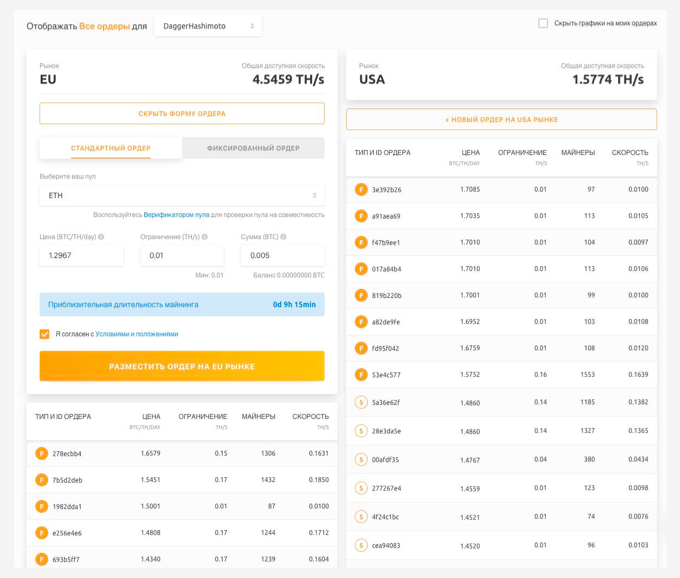Click the limit input field with 0.01
This screenshot has height=578, width=680.
point(182,255)
